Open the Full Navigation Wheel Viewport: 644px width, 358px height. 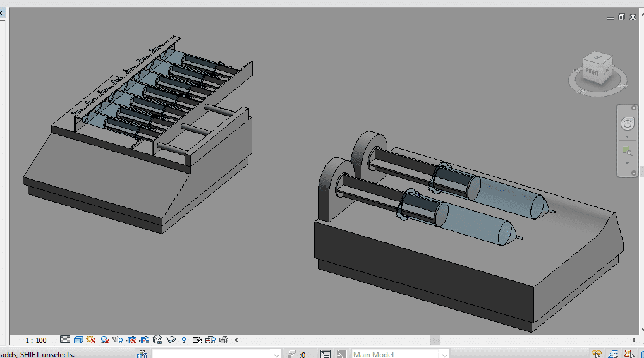pyautogui.click(x=627, y=124)
